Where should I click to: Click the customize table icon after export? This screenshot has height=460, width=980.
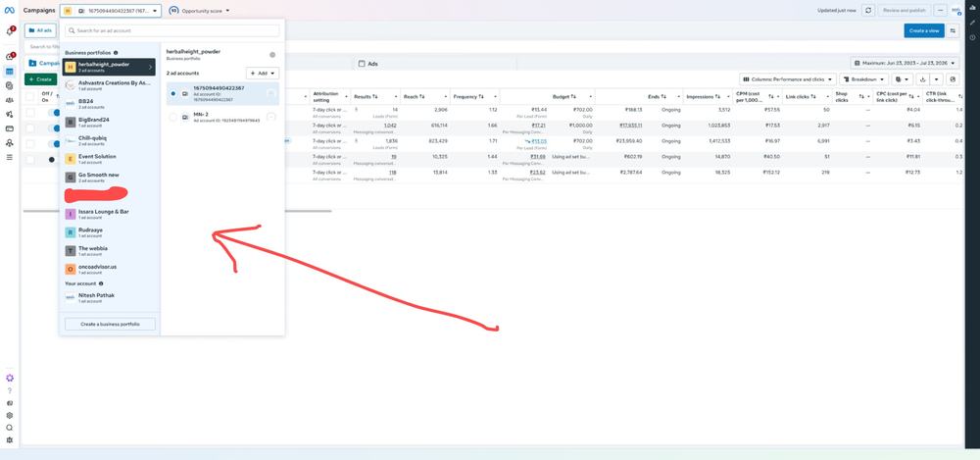953,79
